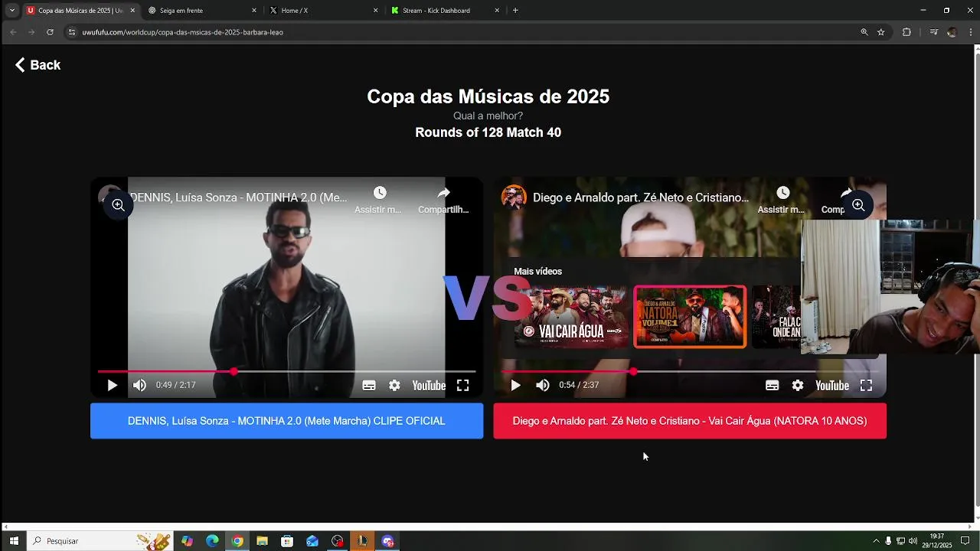
Task: Open MOTINHA 2.0 video on YouTube
Action: click(429, 385)
